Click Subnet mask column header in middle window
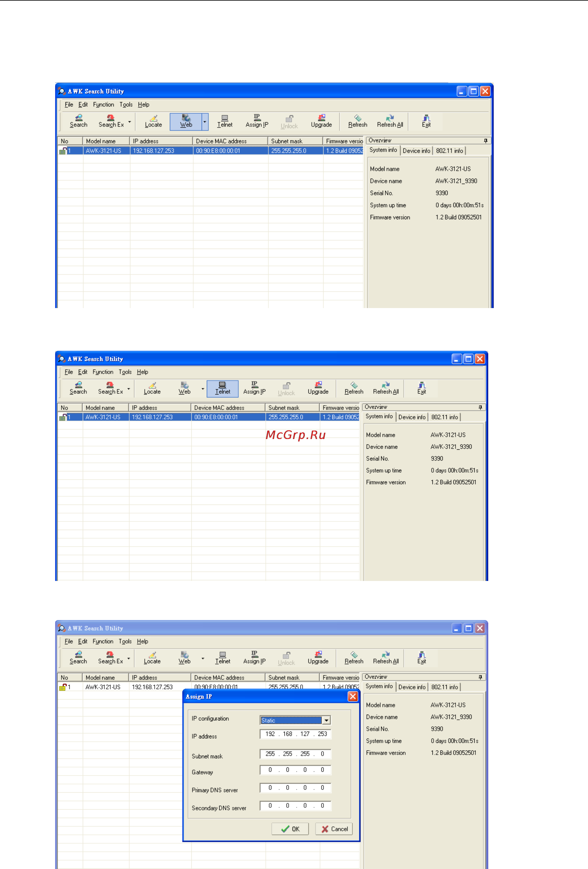The width and height of the screenshot is (588, 869). pos(293,408)
